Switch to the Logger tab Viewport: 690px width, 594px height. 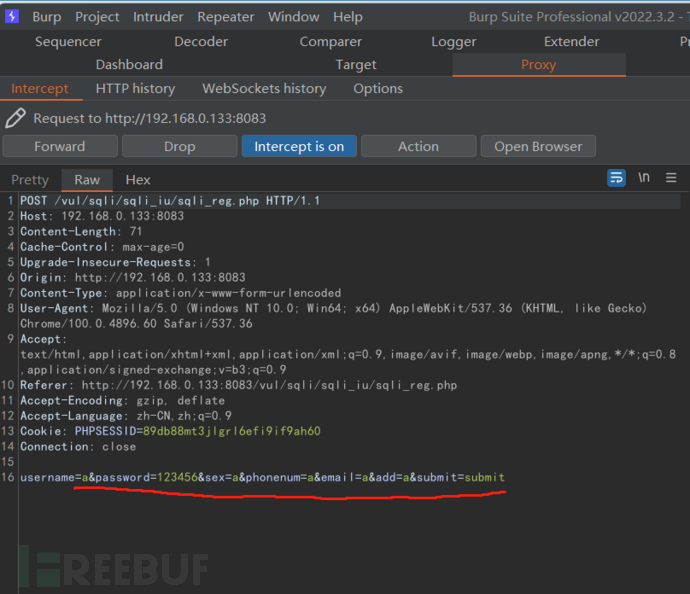pyautogui.click(x=454, y=41)
